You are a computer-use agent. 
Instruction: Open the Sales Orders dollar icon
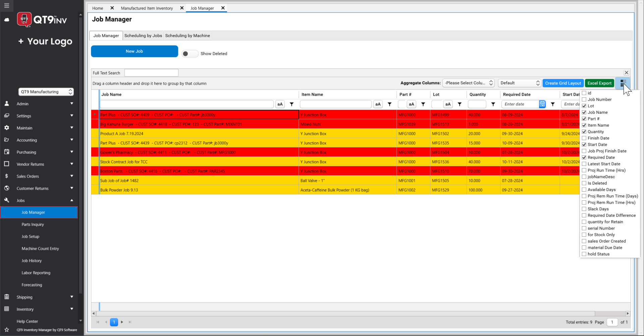coord(7,176)
